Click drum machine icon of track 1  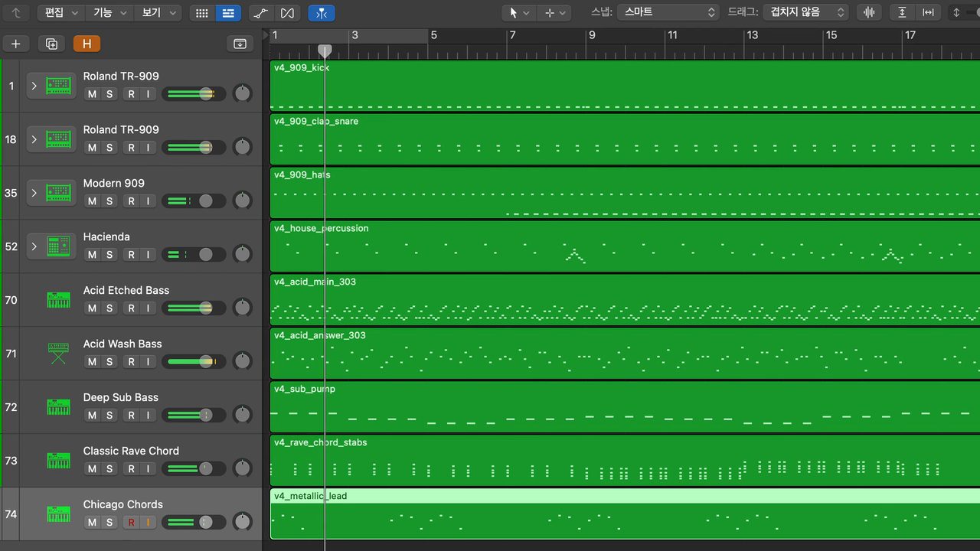point(58,86)
